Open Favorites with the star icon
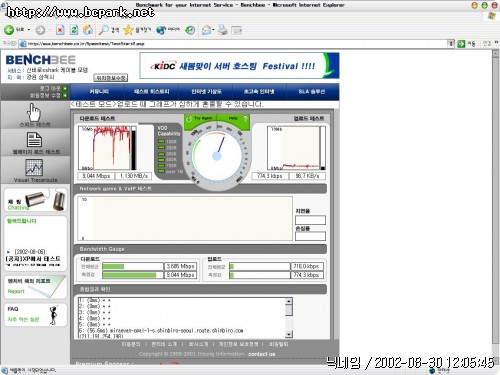 tap(128, 30)
